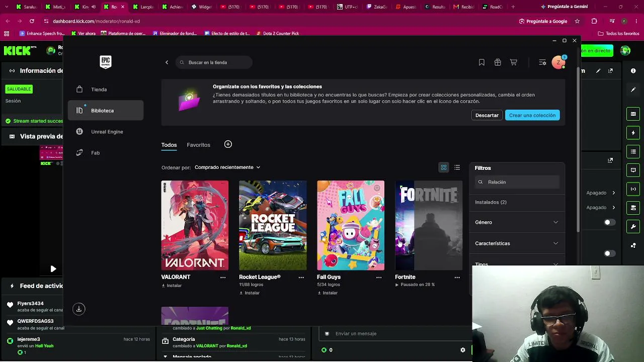
Task: Resume Fortnite download paused at 28 %
Action: pyautogui.click(x=415, y=285)
